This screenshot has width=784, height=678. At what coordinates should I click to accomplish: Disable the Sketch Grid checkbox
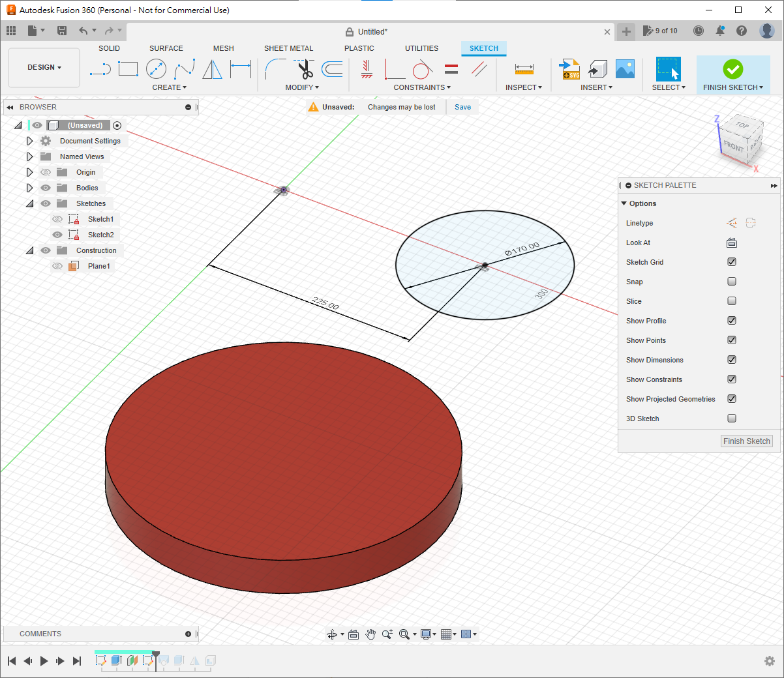(732, 262)
